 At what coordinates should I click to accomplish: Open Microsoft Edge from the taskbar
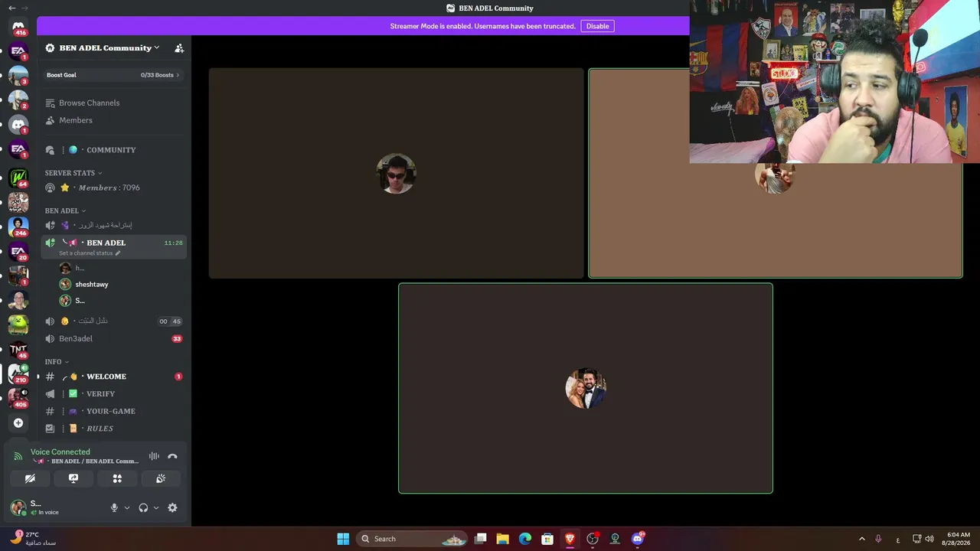point(525,539)
